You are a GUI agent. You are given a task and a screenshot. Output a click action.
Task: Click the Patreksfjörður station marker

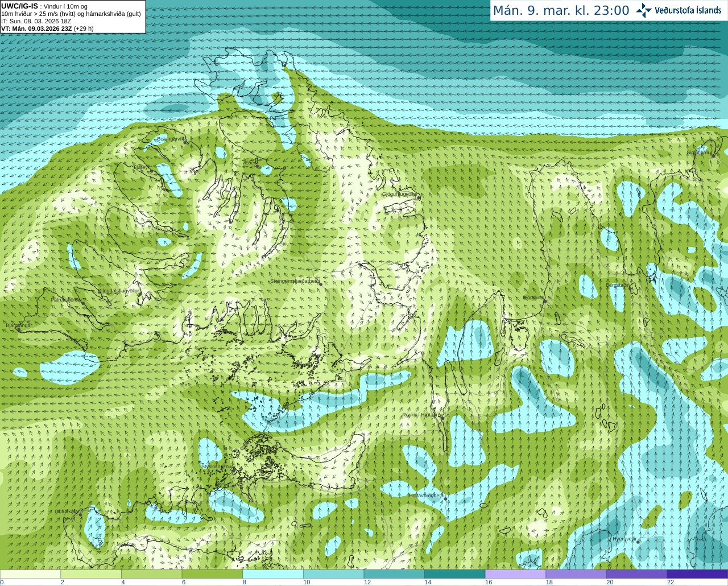(82, 302)
